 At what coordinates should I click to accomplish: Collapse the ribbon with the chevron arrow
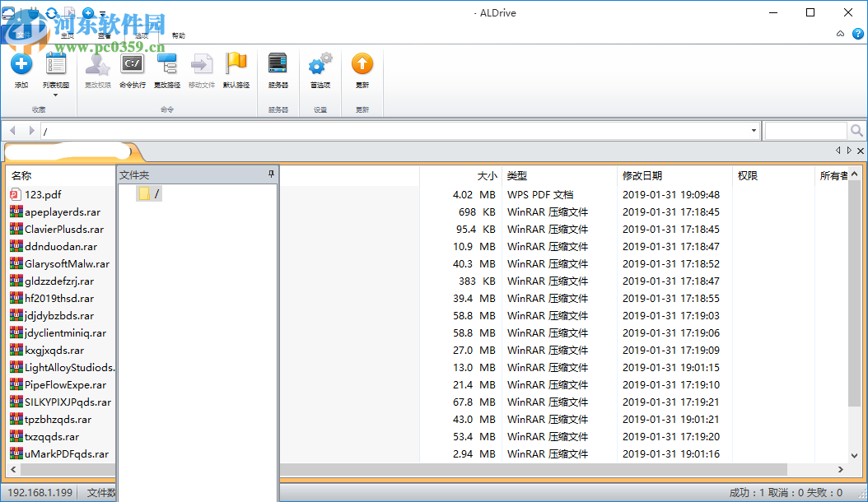840,33
